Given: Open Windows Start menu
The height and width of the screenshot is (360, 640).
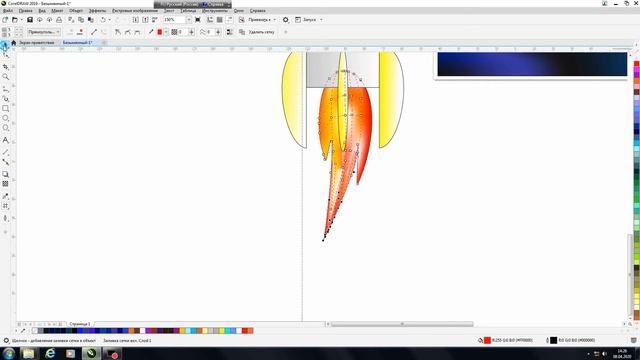Looking at the screenshot, I should click(9, 353).
